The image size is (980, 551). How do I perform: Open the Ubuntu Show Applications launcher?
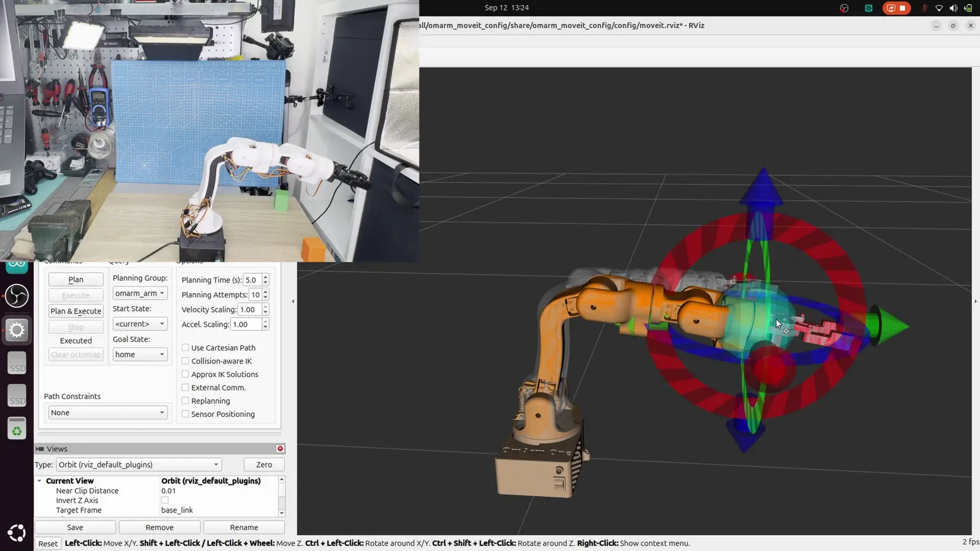click(x=17, y=533)
